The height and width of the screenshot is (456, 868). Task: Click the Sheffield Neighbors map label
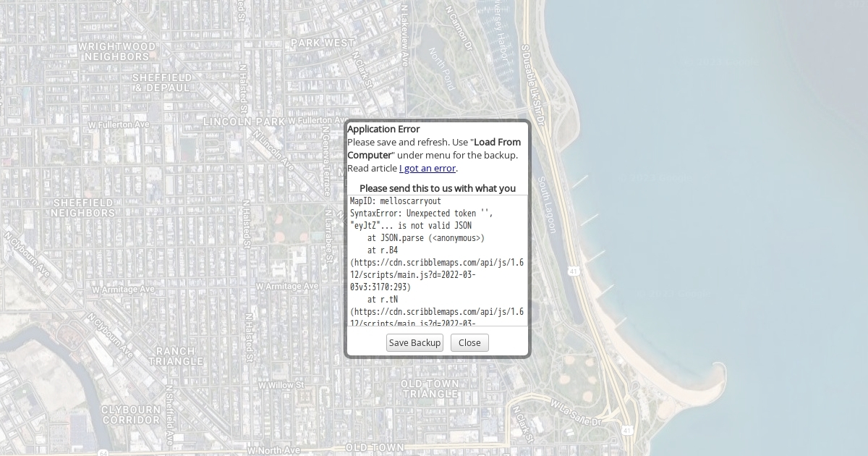[x=82, y=208]
